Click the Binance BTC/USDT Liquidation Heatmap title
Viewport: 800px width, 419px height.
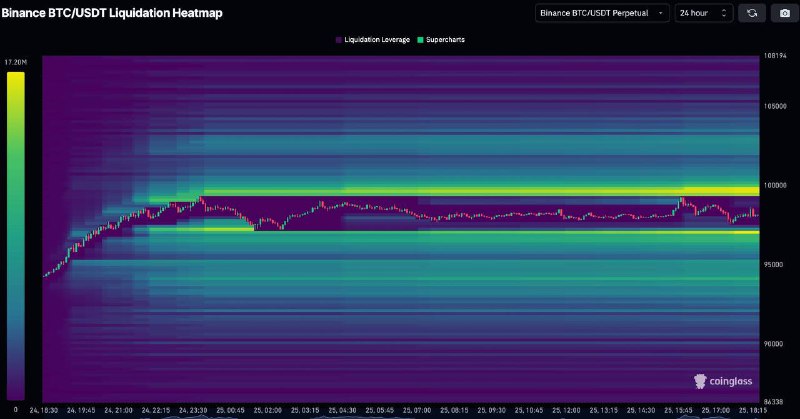[112, 13]
